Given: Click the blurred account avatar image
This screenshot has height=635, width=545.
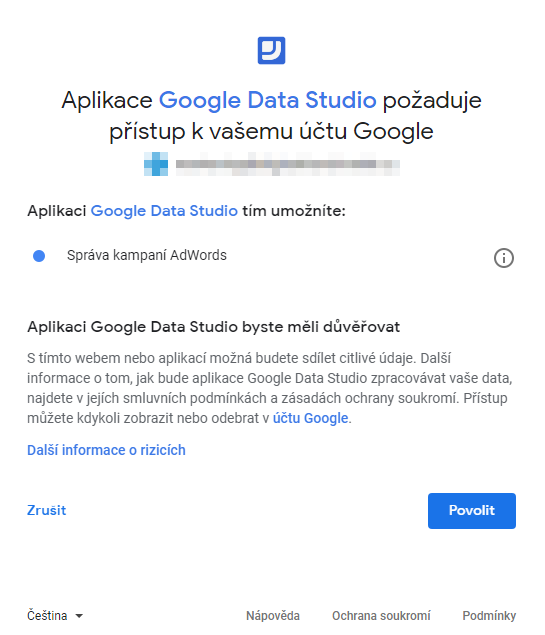Looking at the screenshot, I should click(x=156, y=164).
